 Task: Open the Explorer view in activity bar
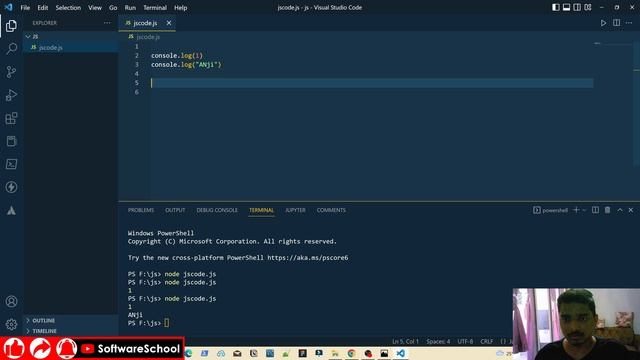11,26
